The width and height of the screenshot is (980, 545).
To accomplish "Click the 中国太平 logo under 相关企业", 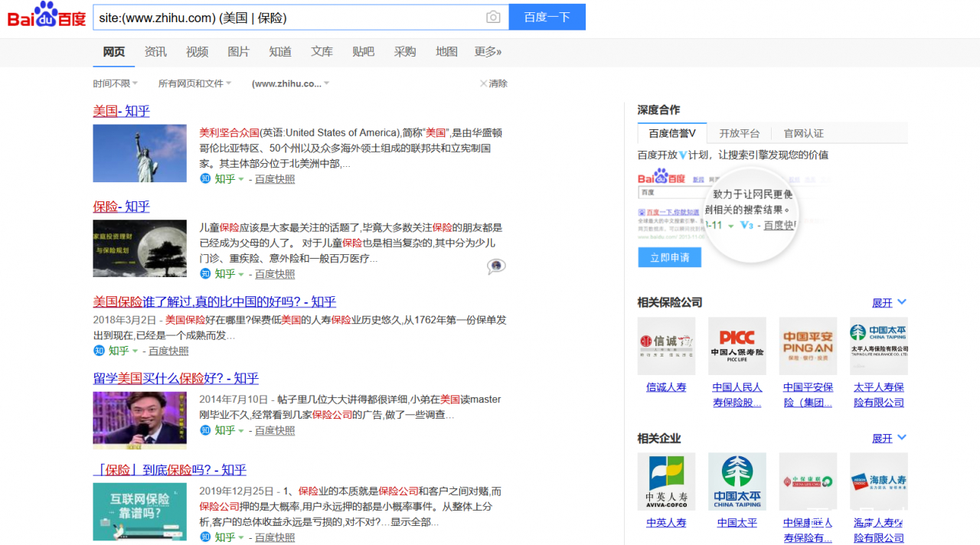I will coord(737,481).
